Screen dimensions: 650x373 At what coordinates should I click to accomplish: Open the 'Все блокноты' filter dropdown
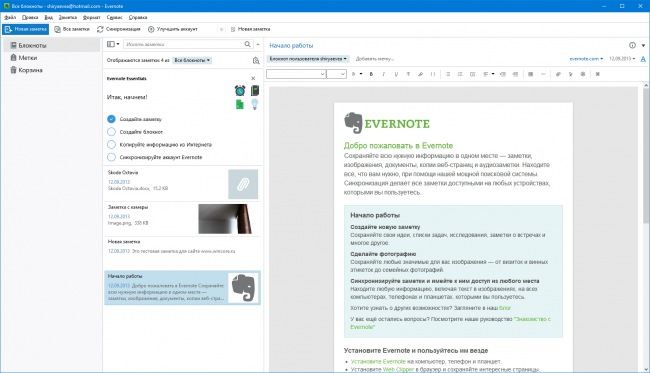(192, 60)
